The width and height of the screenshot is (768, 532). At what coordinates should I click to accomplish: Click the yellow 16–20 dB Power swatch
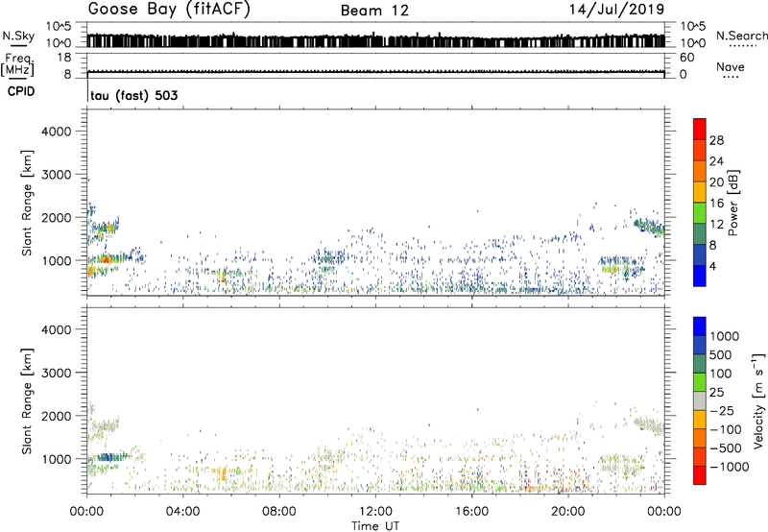(700, 191)
